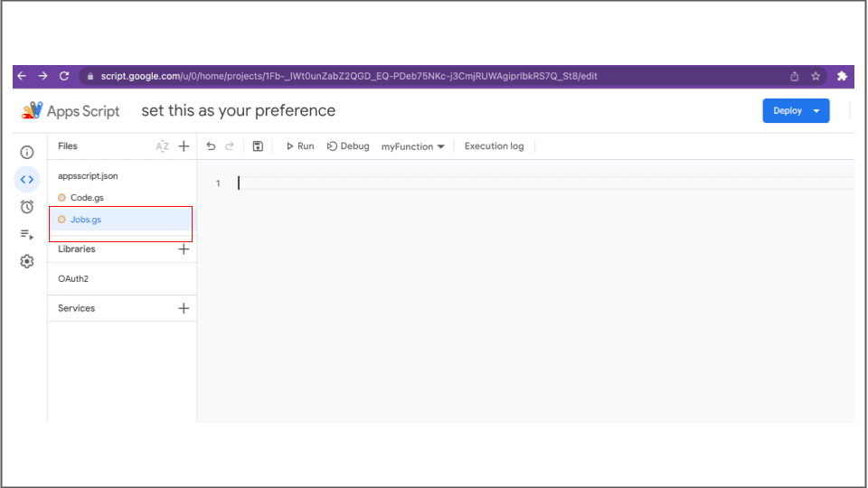Expand the myFunction dropdown
The image size is (868, 488).
click(x=413, y=146)
